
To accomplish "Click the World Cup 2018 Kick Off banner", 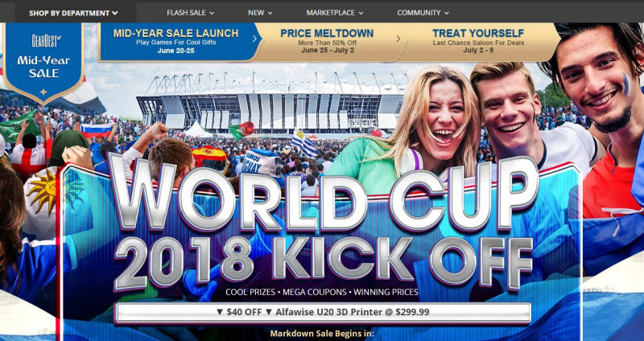I will pyautogui.click(x=324, y=224).
